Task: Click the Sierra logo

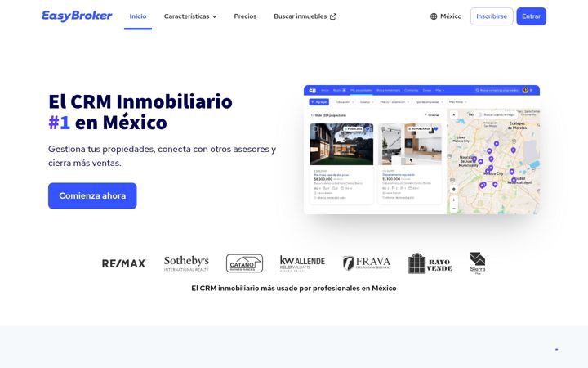Action: (x=478, y=263)
